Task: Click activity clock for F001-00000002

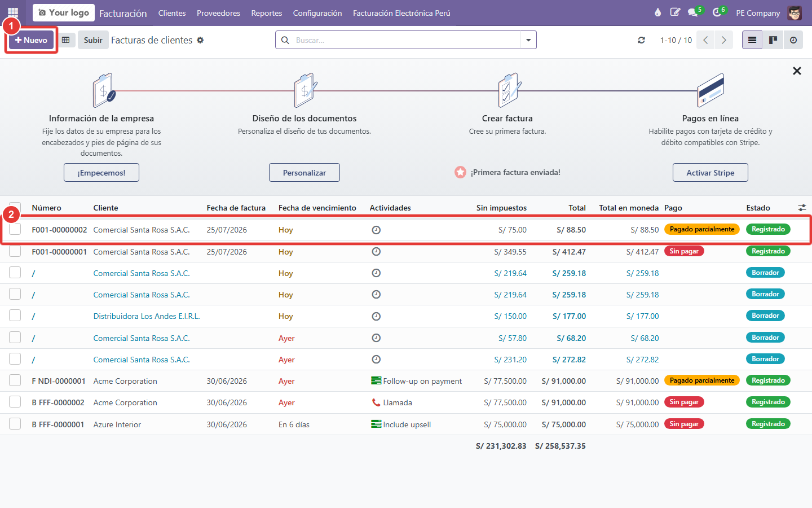Action: [376, 230]
